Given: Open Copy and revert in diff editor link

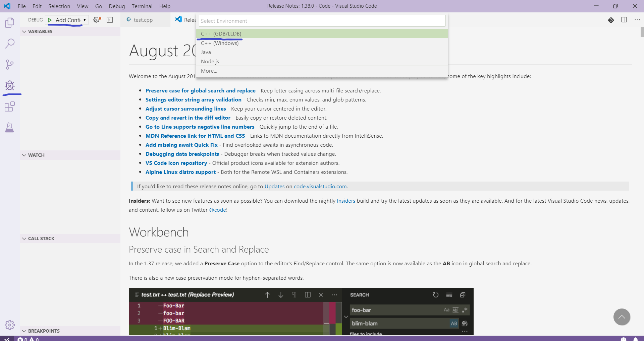Looking at the screenshot, I should pyautogui.click(x=188, y=118).
